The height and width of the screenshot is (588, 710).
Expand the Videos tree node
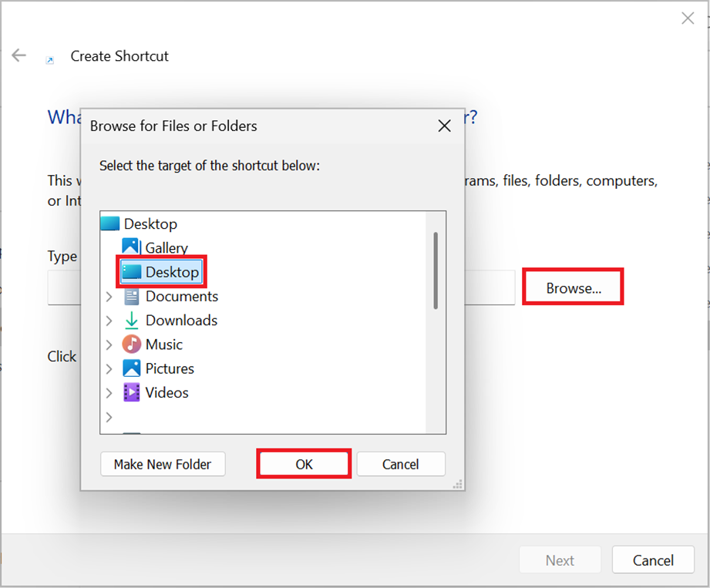pos(109,393)
